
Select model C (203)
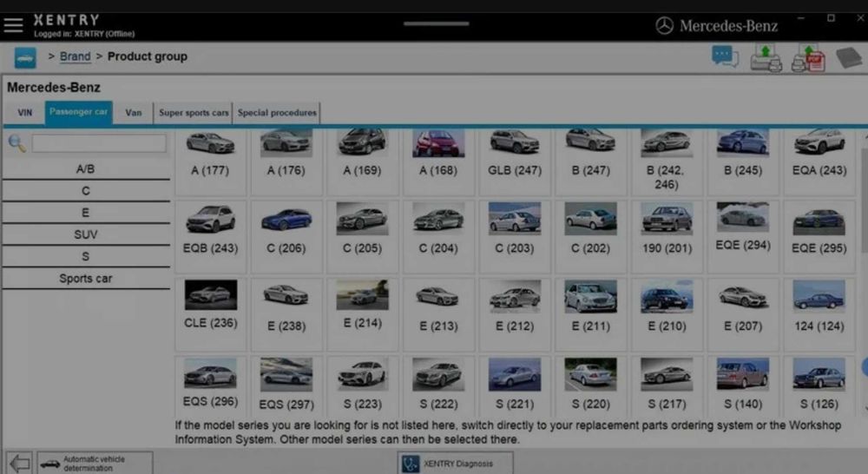(x=515, y=236)
